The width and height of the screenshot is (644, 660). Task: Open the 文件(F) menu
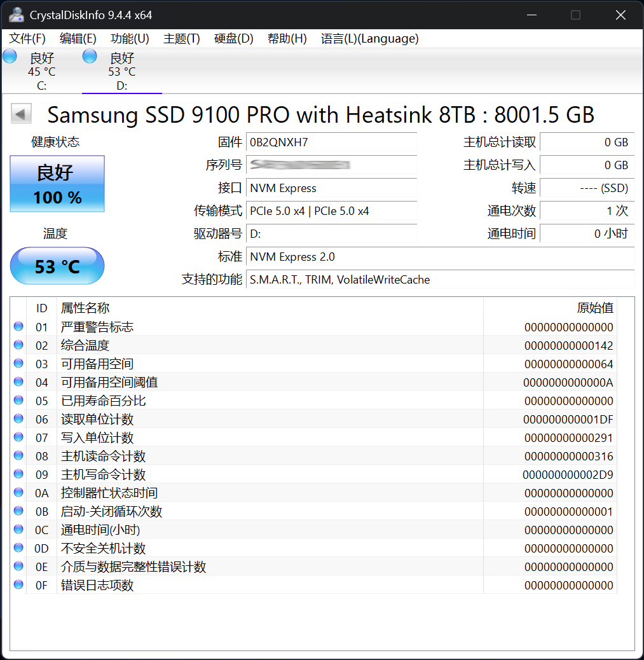pos(25,39)
